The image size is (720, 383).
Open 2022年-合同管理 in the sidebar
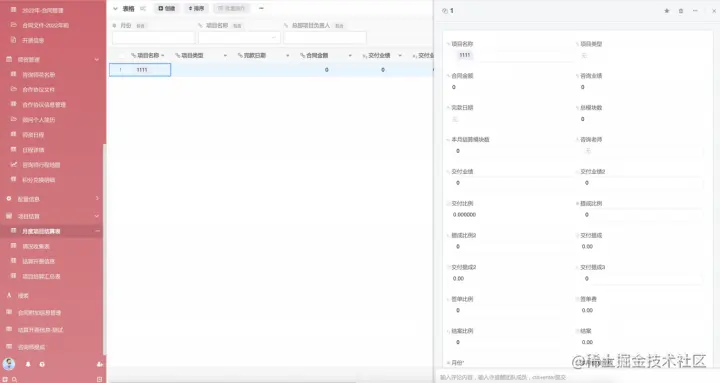43,10
